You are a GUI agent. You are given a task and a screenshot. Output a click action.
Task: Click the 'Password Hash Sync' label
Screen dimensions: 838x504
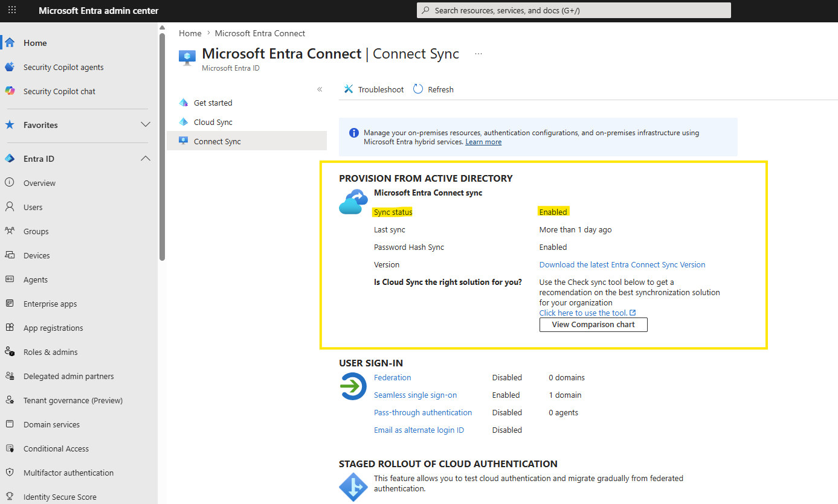409,247
